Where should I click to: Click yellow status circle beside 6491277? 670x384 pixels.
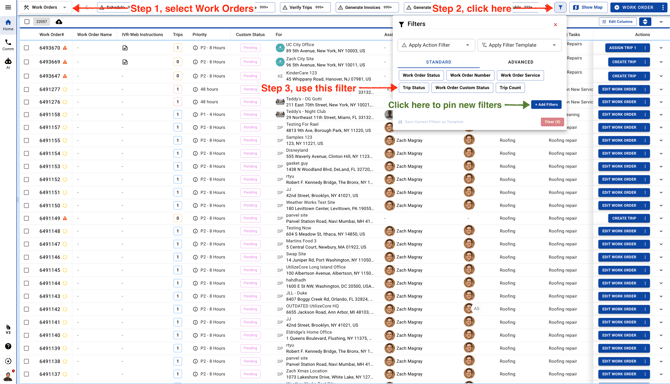pyautogui.click(x=65, y=90)
